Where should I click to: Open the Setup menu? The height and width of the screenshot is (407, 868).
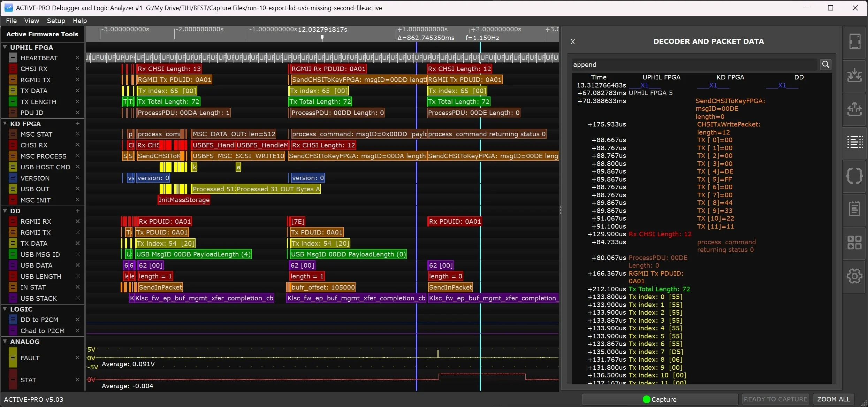click(56, 21)
